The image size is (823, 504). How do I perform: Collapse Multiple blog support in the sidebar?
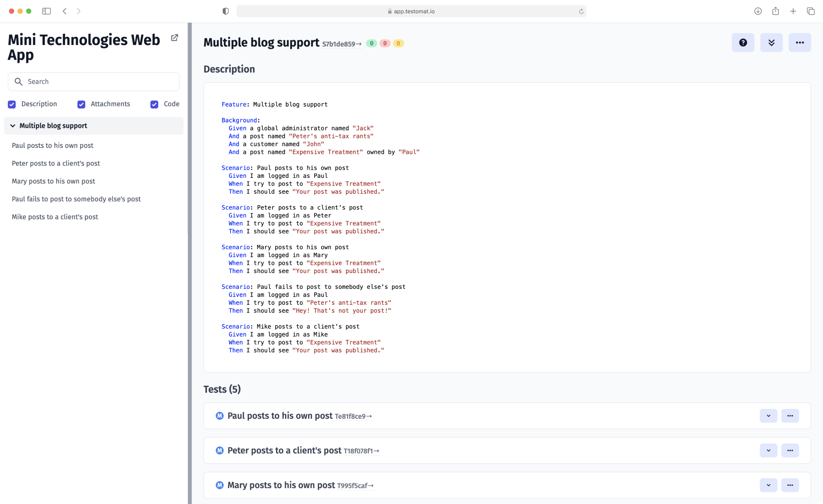12,126
